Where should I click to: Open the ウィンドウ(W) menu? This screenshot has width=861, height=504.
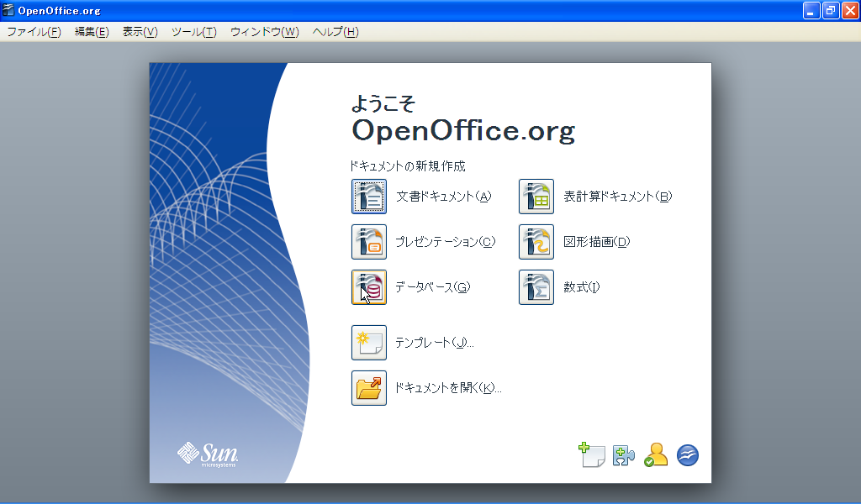265,32
